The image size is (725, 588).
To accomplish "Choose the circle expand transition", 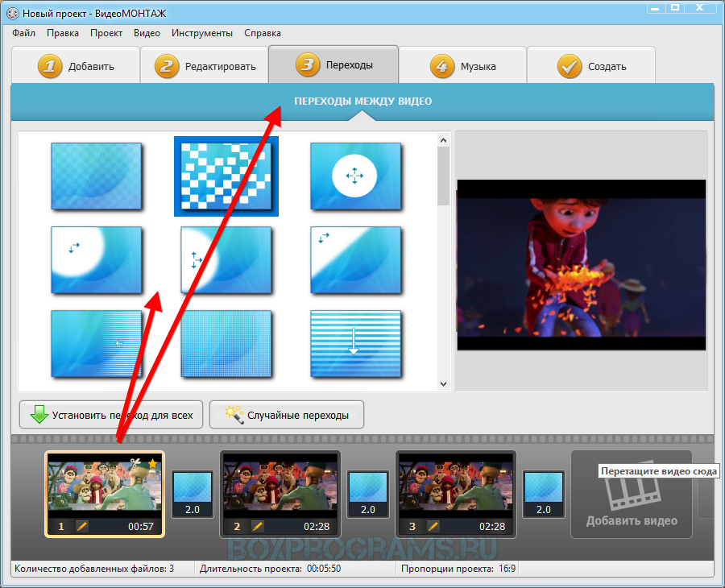I will click(355, 176).
